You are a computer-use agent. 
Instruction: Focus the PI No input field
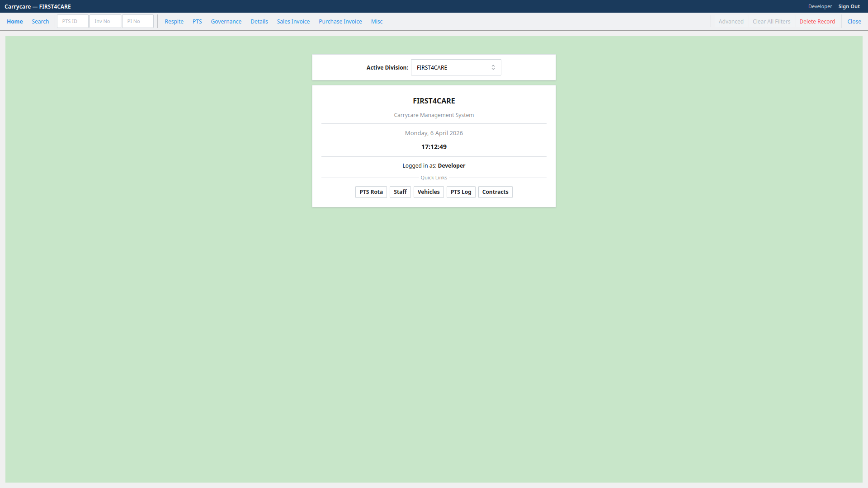(x=138, y=21)
